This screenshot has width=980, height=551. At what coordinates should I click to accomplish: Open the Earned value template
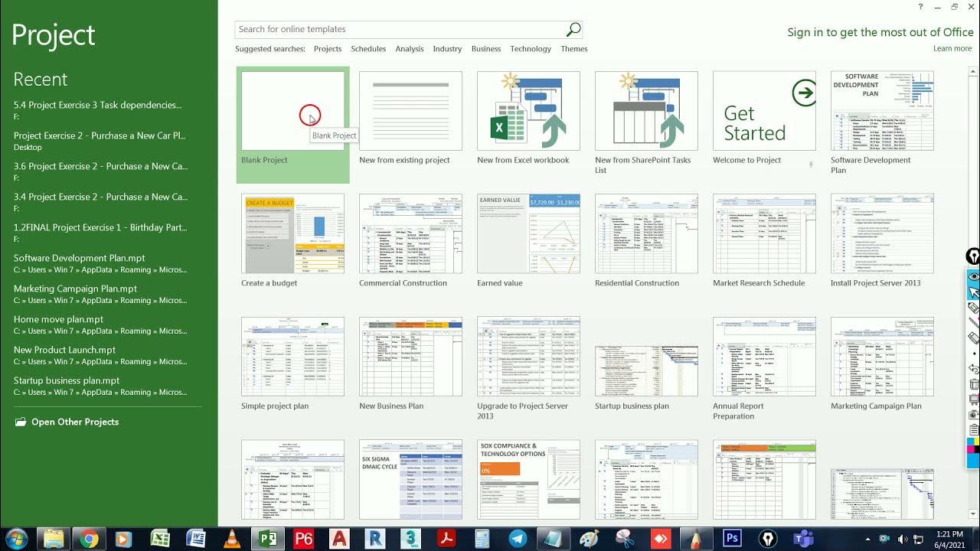click(x=528, y=241)
